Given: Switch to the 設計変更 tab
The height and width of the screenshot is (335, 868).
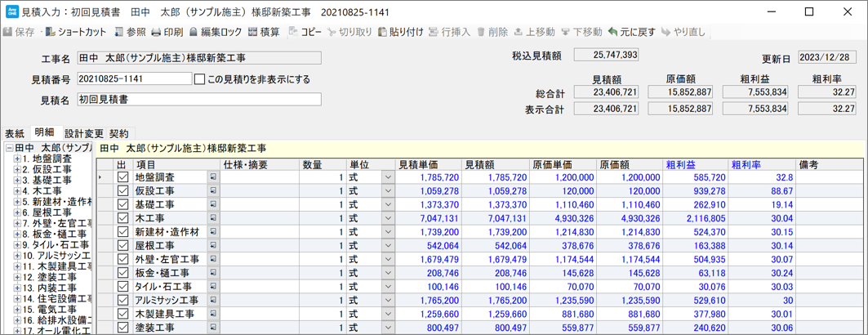Looking at the screenshot, I should point(83,134).
